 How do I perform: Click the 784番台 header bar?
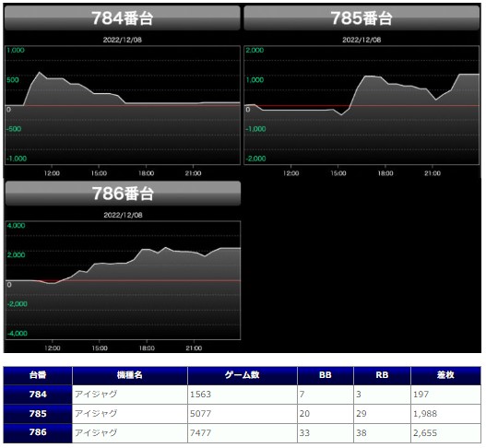coord(123,18)
